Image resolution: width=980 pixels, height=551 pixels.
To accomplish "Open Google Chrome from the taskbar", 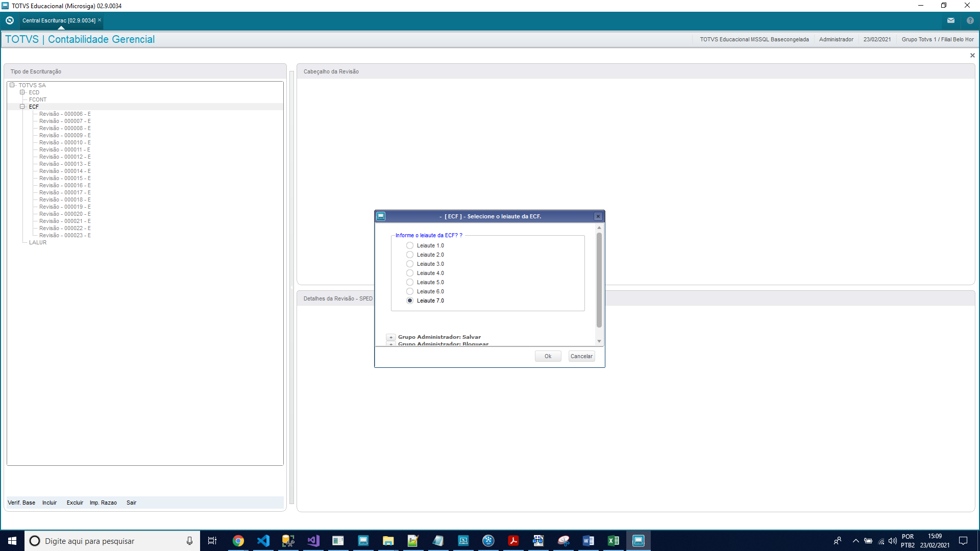I will (x=238, y=541).
